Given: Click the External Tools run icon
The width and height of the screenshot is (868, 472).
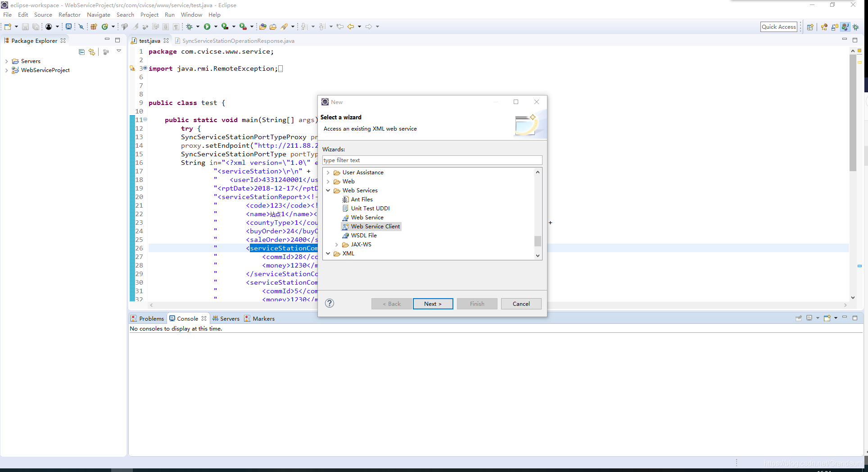Looking at the screenshot, I should (243, 27).
